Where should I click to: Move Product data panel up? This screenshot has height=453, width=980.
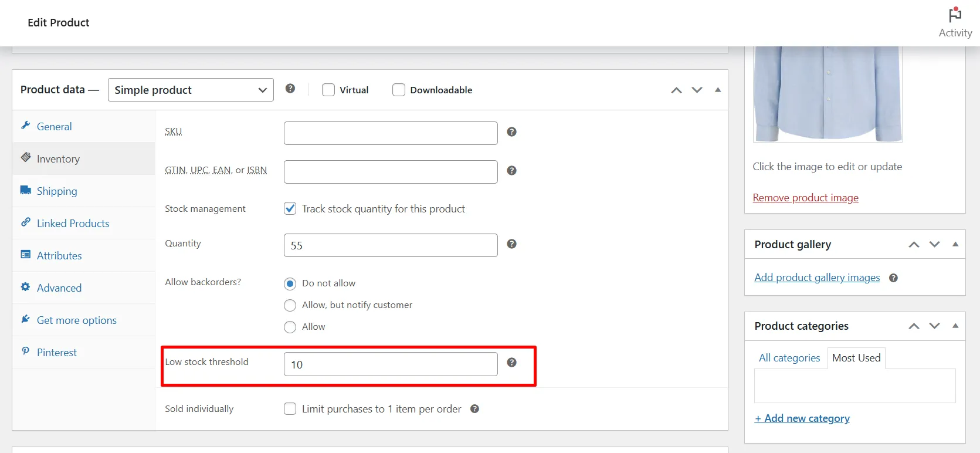pos(677,90)
